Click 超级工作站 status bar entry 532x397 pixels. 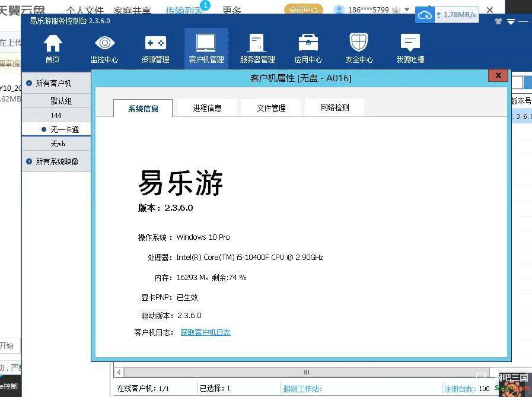302,389
